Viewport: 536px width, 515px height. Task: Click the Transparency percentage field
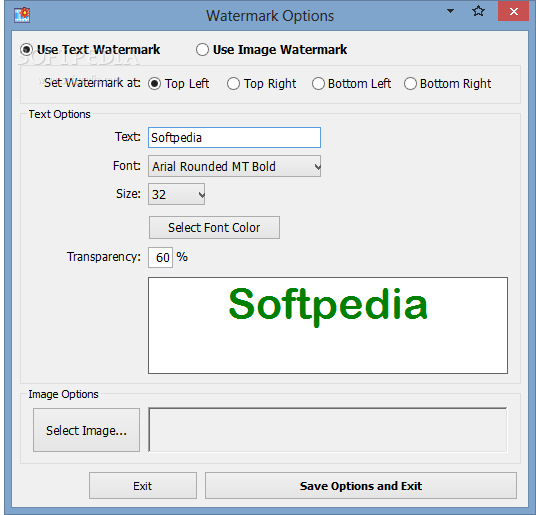161,257
